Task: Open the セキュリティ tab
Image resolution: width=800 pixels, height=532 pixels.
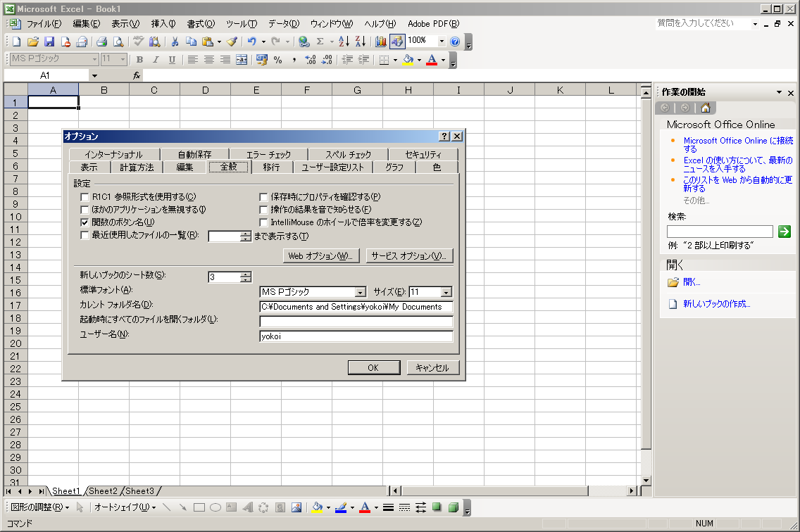Action: pos(423,154)
